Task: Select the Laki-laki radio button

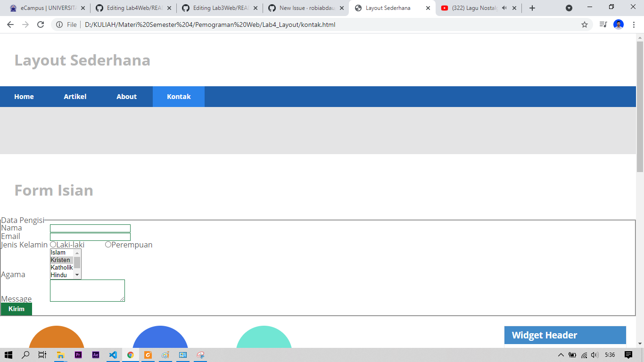Action: point(52,245)
